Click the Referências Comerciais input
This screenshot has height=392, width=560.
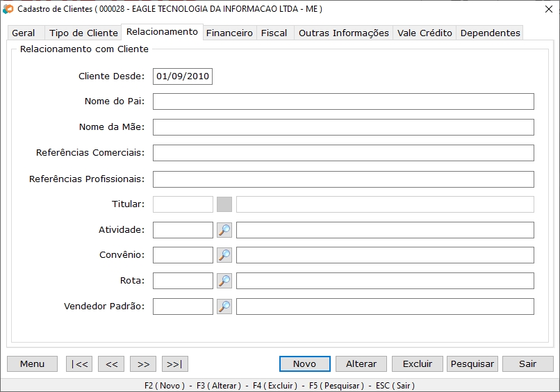point(343,153)
